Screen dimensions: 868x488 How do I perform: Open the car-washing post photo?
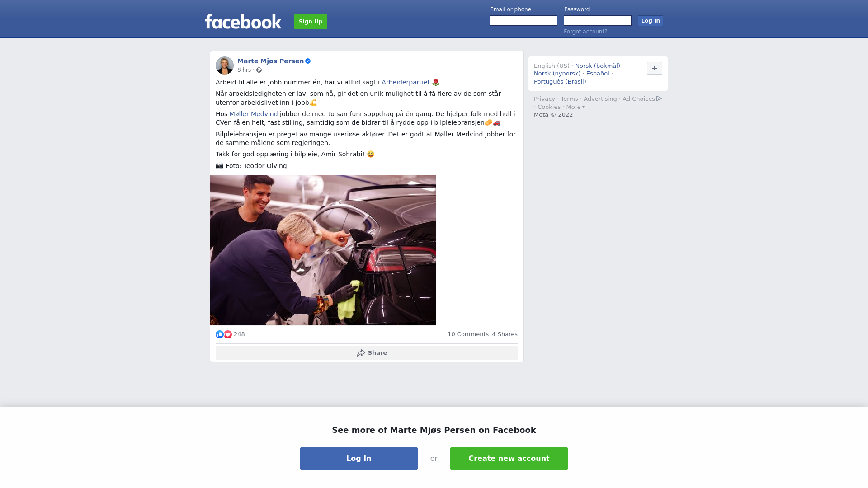(323, 250)
